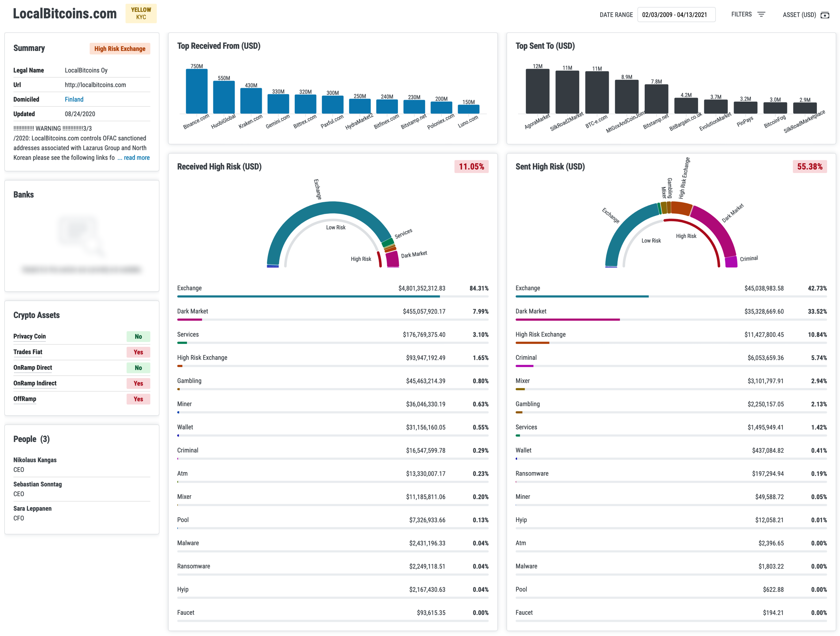Click the OnRamp Indirect Yes badge
The image size is (840, 636).
(x=138, y=383)
